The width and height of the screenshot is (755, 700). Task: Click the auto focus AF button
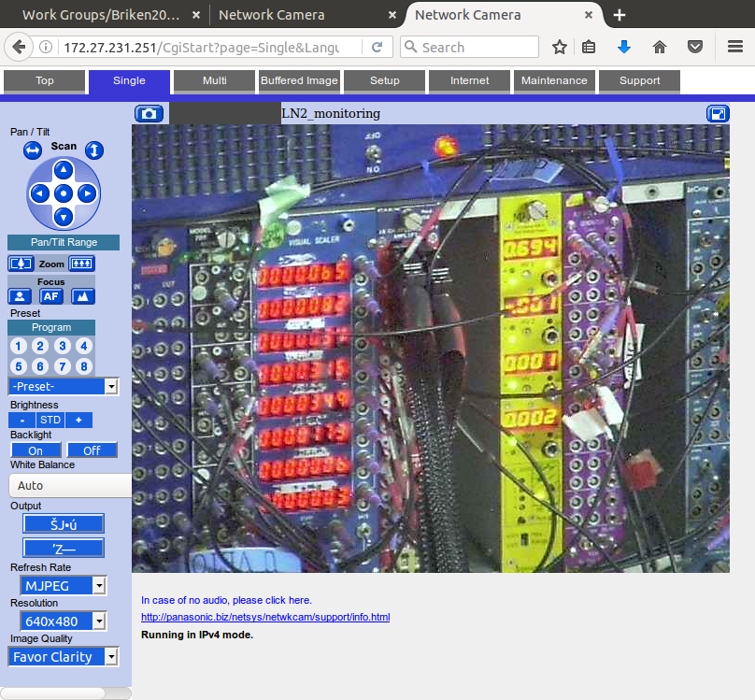52,296
